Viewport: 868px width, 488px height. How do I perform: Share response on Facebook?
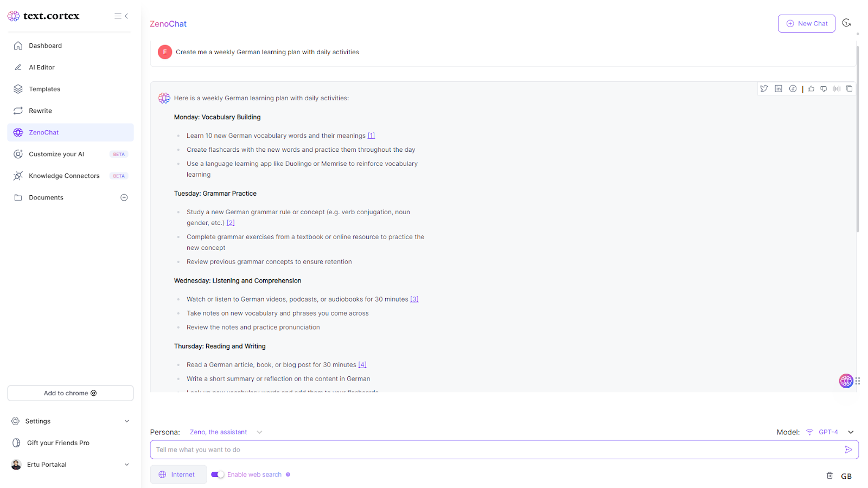793,89
